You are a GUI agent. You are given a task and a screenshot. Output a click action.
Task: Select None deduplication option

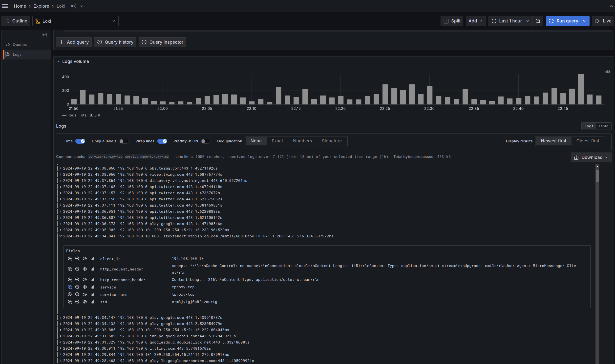256,141
